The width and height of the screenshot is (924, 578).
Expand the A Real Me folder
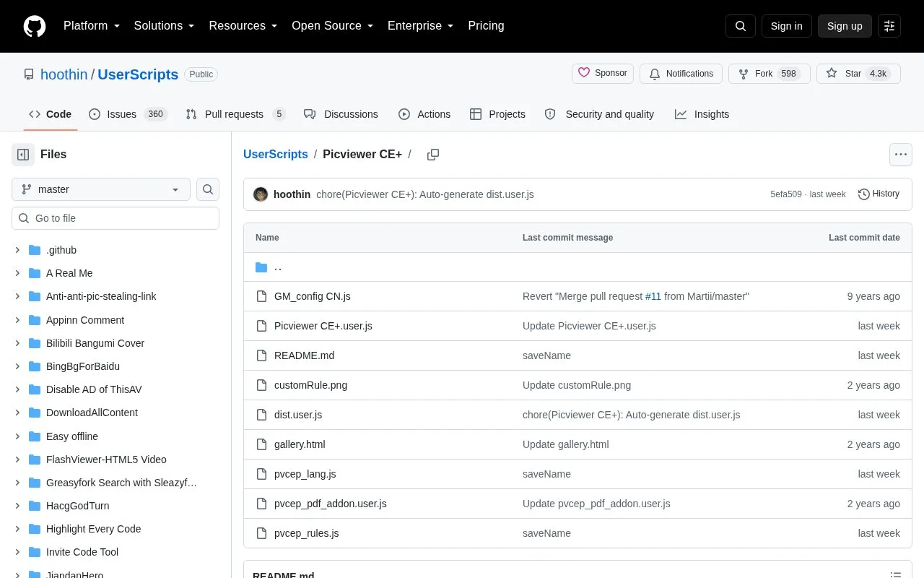[17, 273]
